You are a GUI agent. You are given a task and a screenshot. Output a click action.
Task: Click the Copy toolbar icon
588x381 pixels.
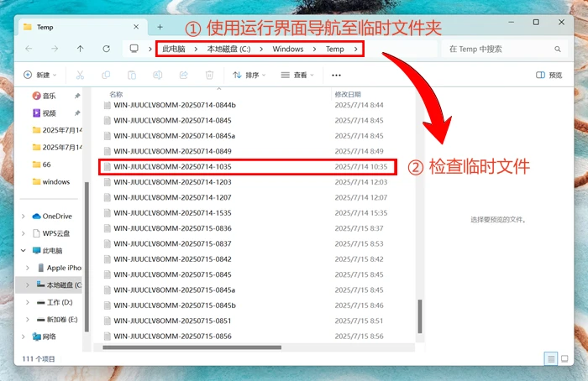point(106,75)
